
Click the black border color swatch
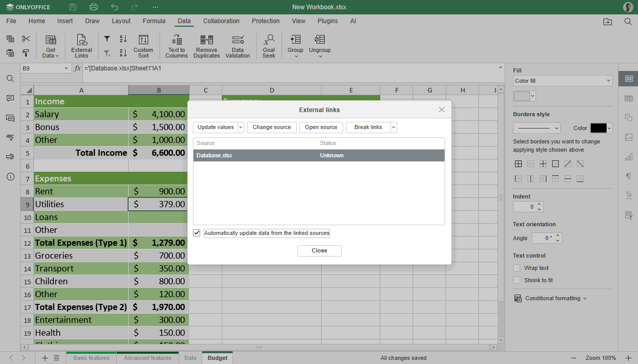(598, 128)
